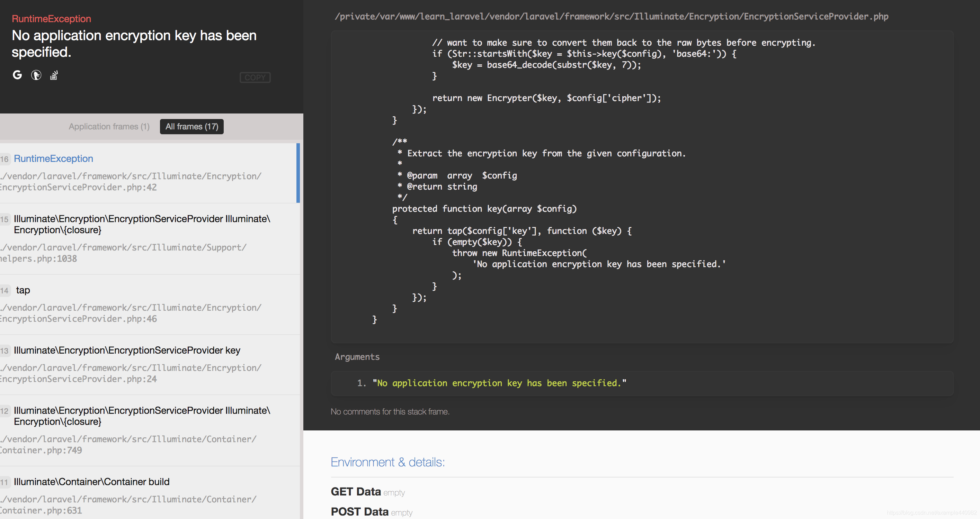Open frame 11 Container build
This screenshot has width=980, height=519.
[91, 482]
